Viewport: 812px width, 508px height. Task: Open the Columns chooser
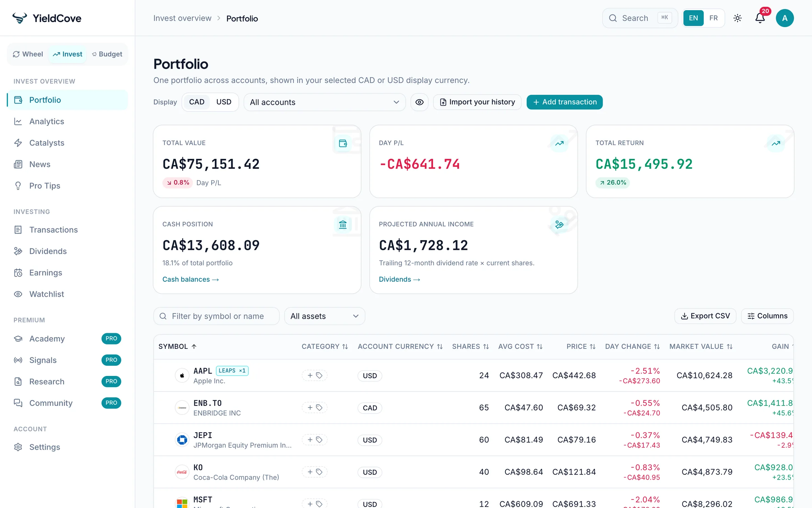click(767, 316)
